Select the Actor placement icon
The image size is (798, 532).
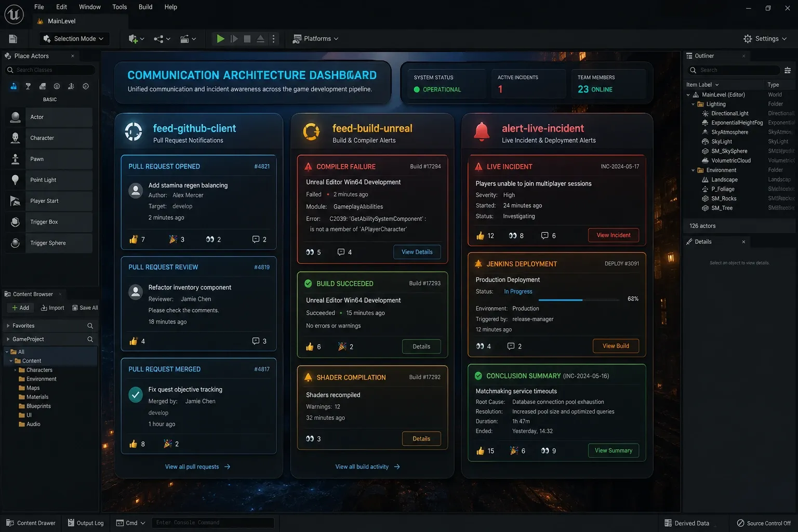(16, 117)
